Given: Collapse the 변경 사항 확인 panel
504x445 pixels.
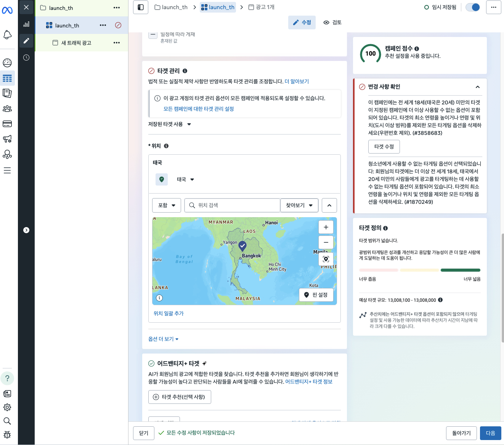Looking at the screenshot, I should click(477, 87).
